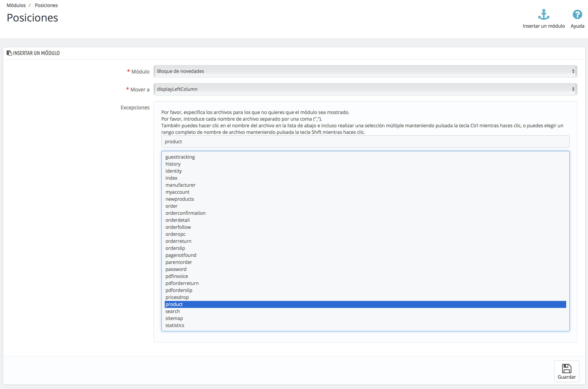The width and height of the screenshot is (588, 389).
Task: Open the Módulo dropdown selector
Action: 365,71
